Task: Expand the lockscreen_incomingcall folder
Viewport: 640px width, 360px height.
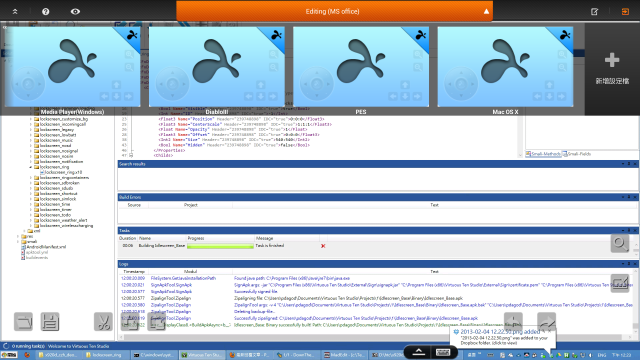Action: (31, 124)
